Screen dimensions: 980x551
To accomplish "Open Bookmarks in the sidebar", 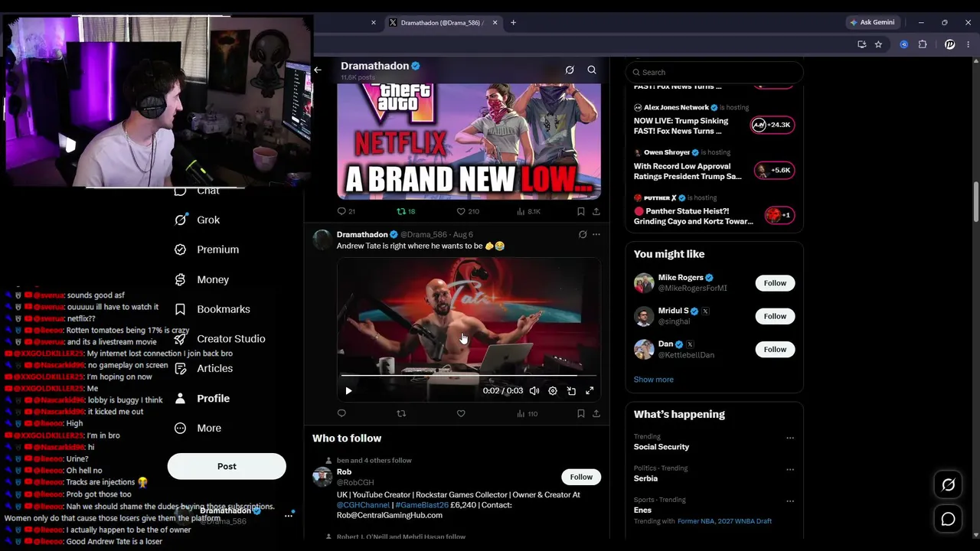I will pyautogui.click(x=212, y=309).
